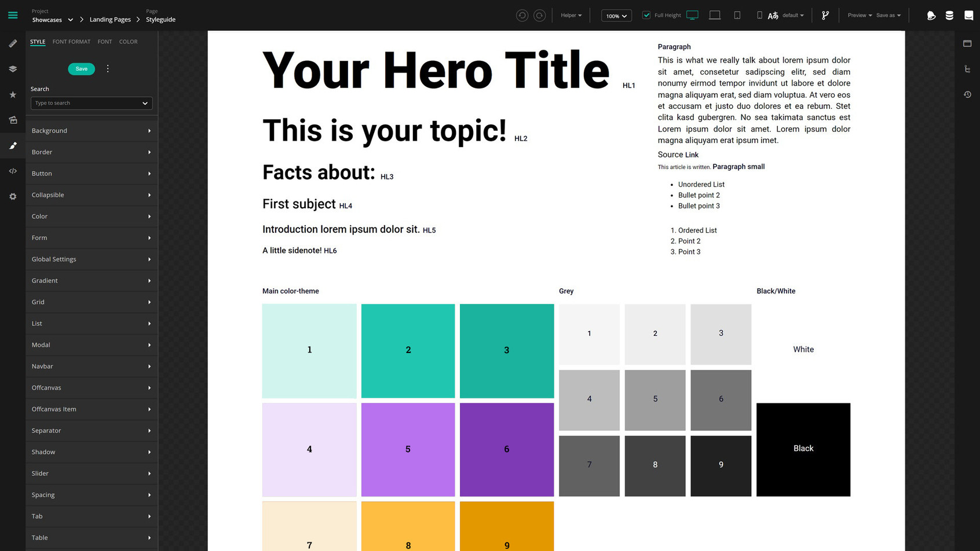Click the notifications bell icon

[931, 16]
